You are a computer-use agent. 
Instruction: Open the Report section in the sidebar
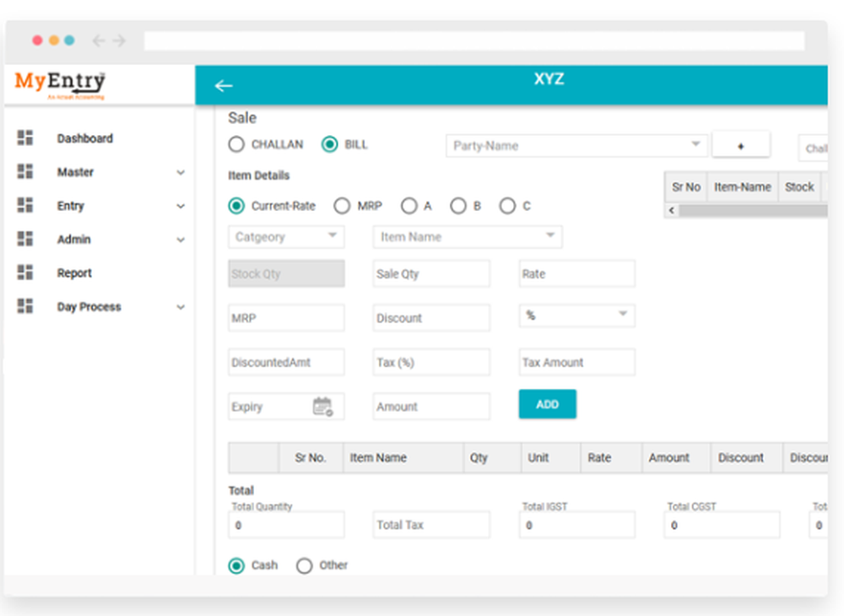(x=74, y=273)
